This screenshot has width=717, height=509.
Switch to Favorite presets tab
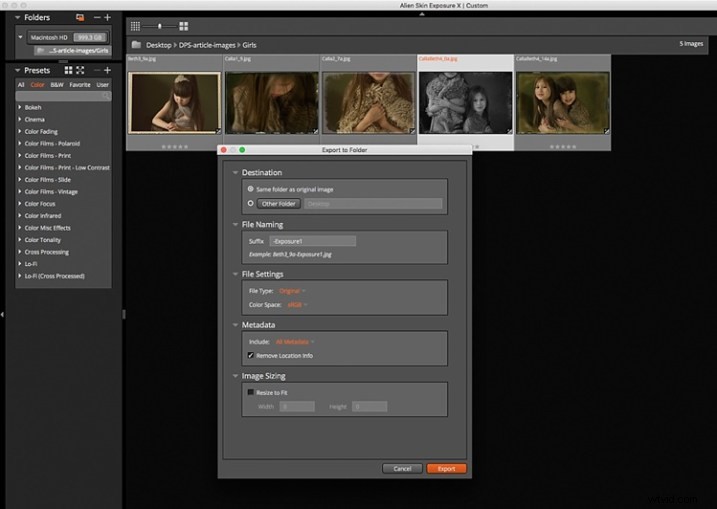tap(80, 85)
